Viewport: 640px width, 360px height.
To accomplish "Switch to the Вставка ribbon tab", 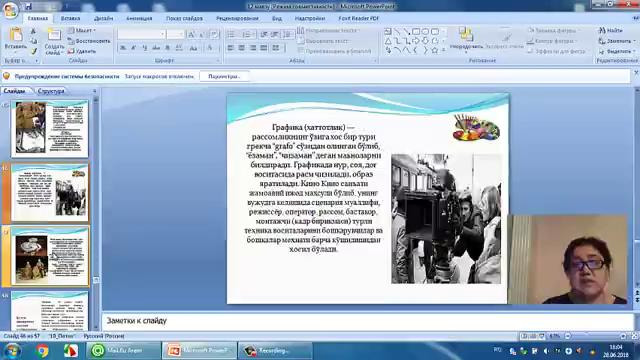I will [x=70, y=18].
